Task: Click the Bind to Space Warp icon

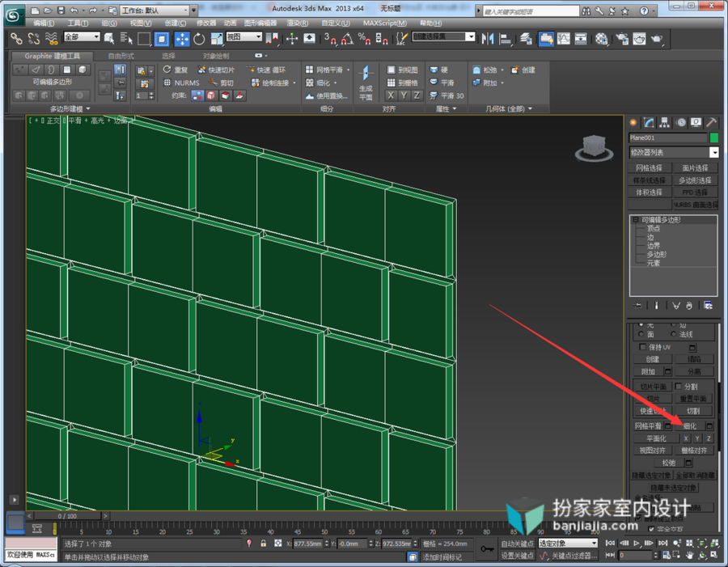Action: (x=51, y=39)
